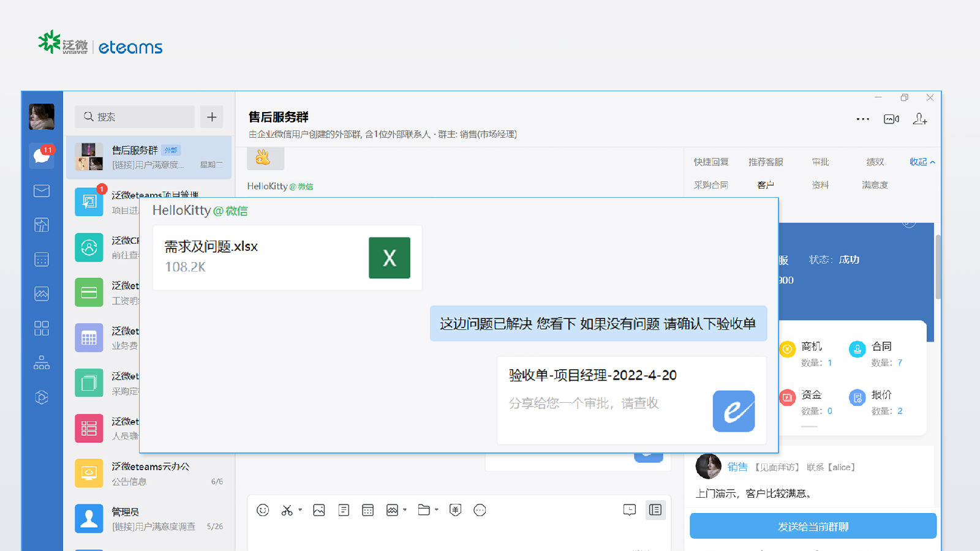Click the plus button beside search box
This screenshot has height=551, width=980.
[212, 117]
